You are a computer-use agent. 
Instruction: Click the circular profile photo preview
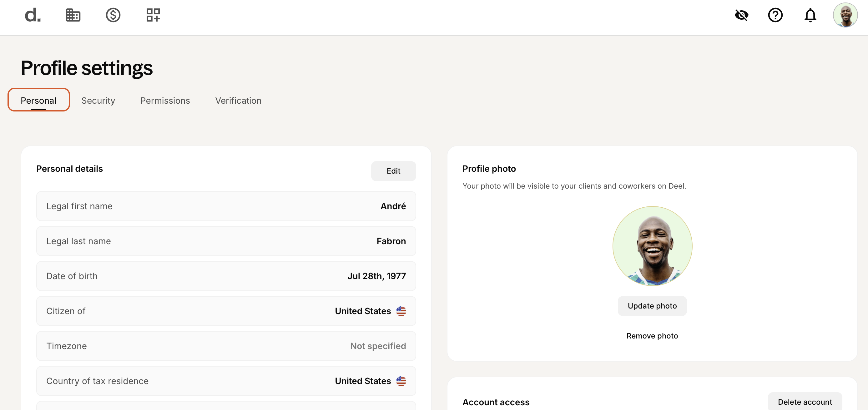652,246
